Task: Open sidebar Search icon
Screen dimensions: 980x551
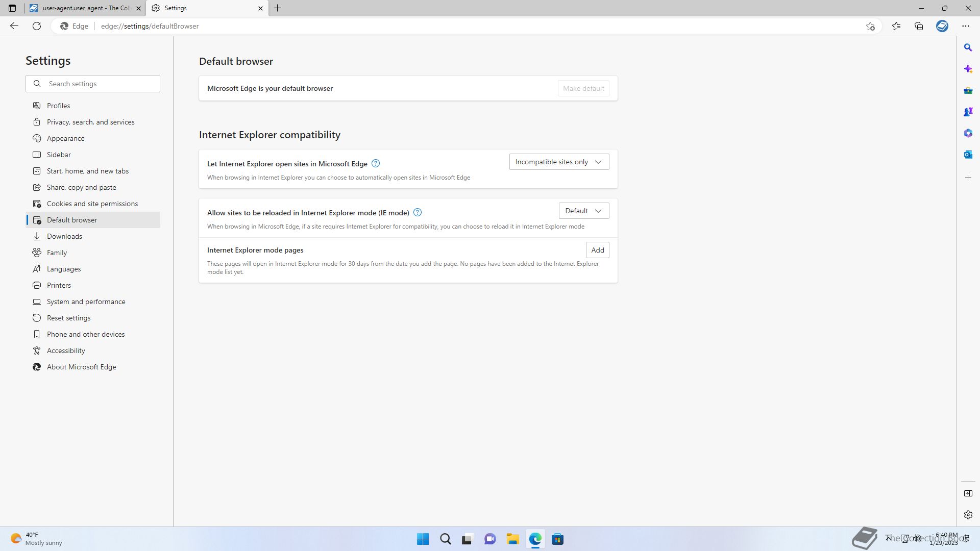Action: pyautogui.click(x=968, y=47)
